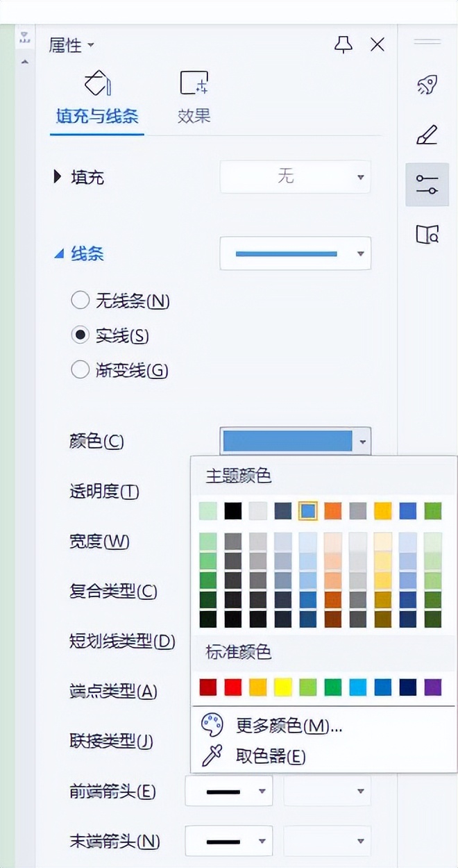Pick dark blue-gray theme color top row
Viewport: 458px width, 868px height.
283,511
